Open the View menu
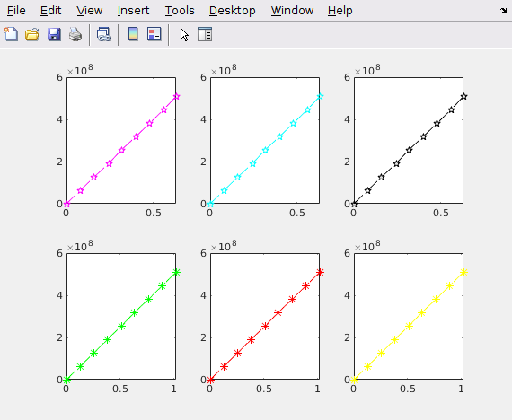The width and height of the screenshot is (512, 420). [90, 11]
